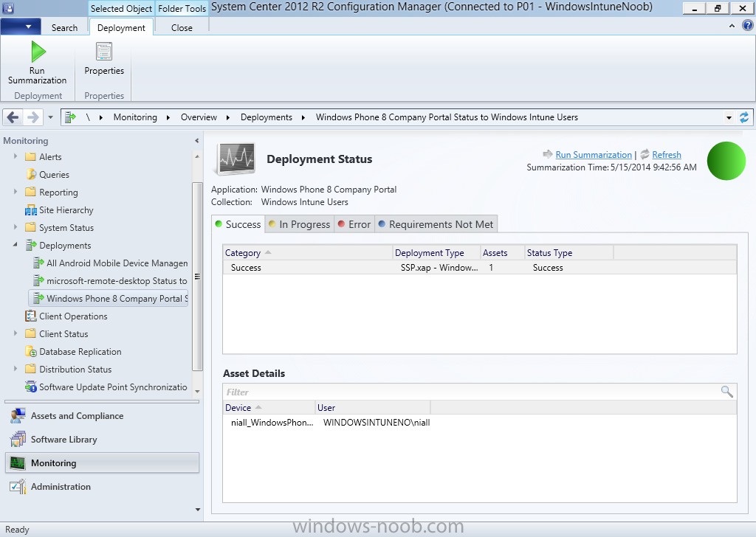Expand the Reporting tree node

tap(16, 192)
